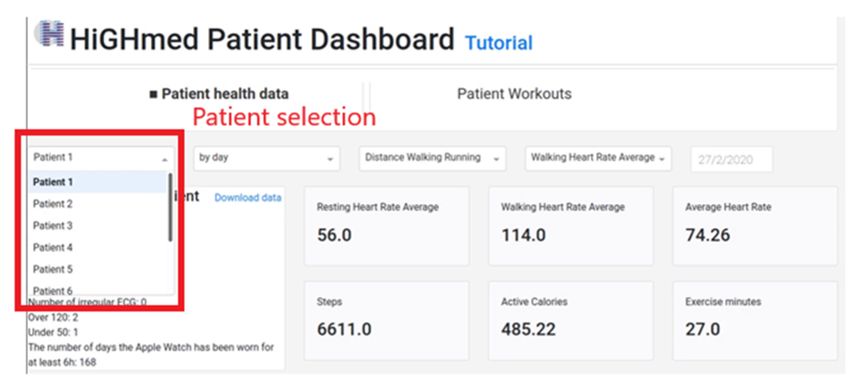The image size is (850, 377).
Task: Switch to Patient Workouts tab
Action: [514, 94]
